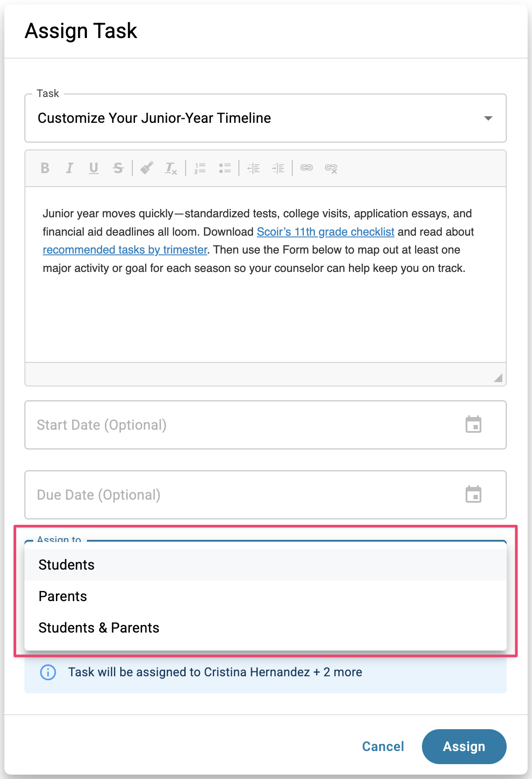Increase the indent of the paragraph
This screenshot has height=779, width=532.
[x=278, y=168]
